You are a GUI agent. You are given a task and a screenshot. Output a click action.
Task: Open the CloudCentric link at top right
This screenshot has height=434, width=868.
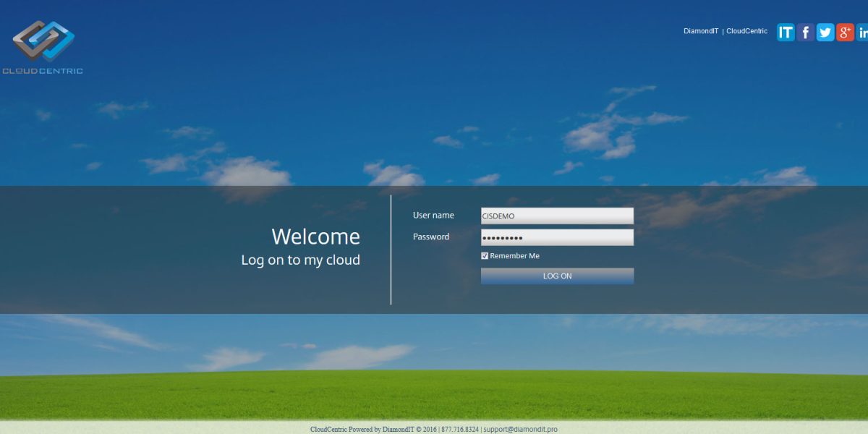(x=746, y=31)
